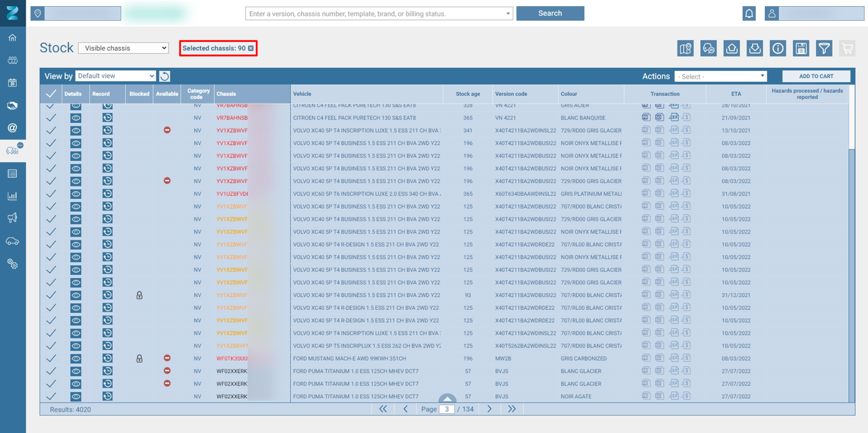Click ADD TO CART button

(x=816, y=76)
